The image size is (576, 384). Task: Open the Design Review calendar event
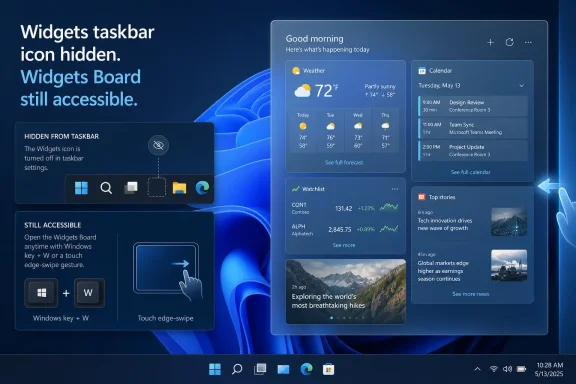point(473,106)
